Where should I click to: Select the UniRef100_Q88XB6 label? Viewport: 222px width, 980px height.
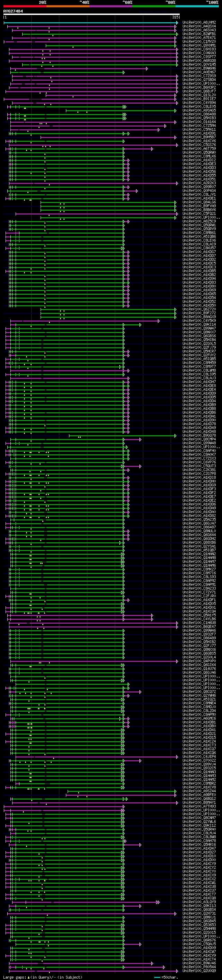(199, 542)
